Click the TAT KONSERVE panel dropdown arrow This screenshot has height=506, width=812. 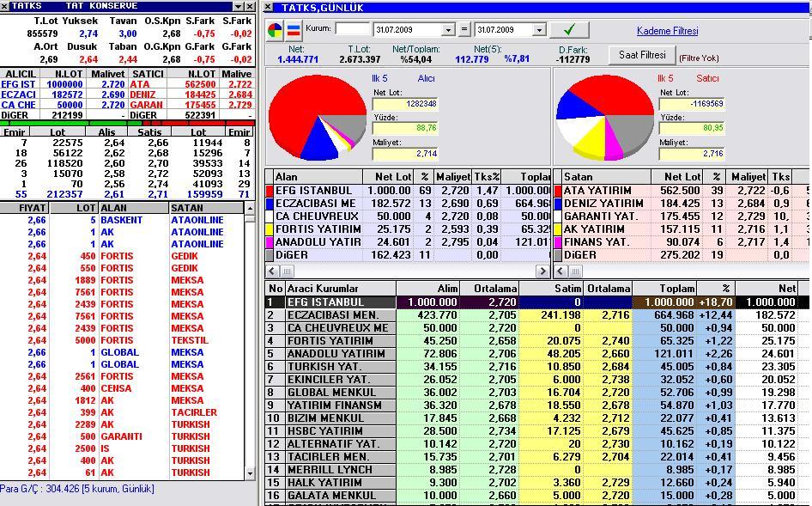click(x=237, y=6)
